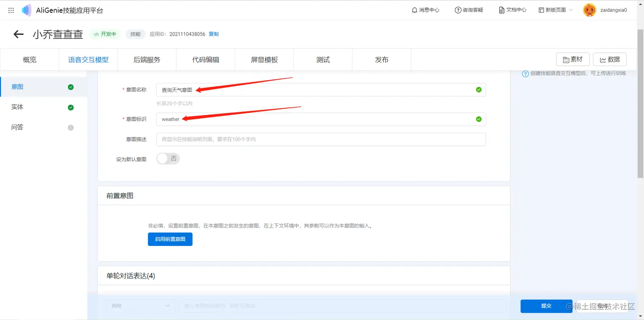
Task: Open the 文档中心 document icon
Action: [502, 10]
